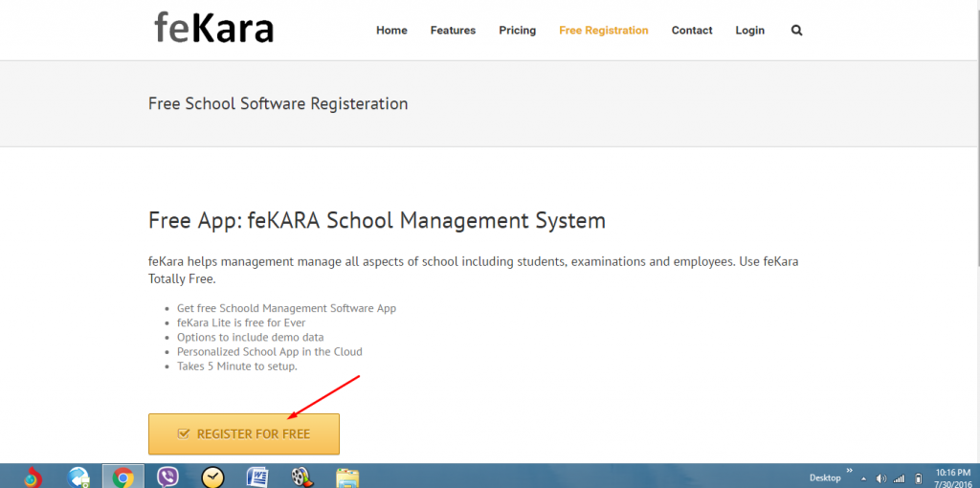This screenshot has height=488, width=980.
Task: Go to the Login page
Action: (x=750, y=30)
